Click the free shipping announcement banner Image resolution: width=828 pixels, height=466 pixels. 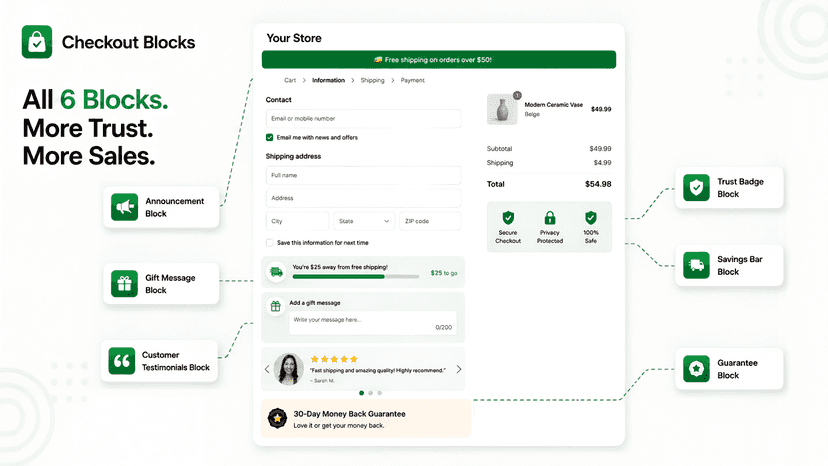pos(439,60)
